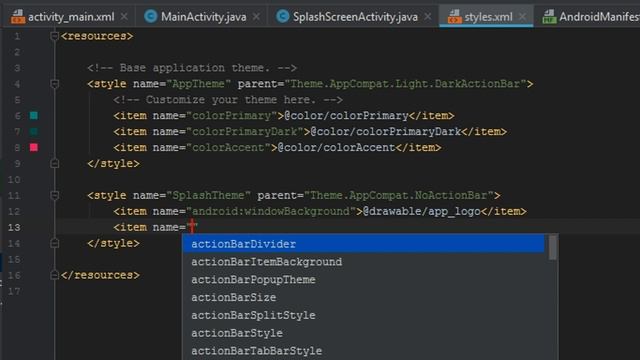Click "Theme.AppCompat.Light.DarkActionBar" parent value
Image resolution: width=640 pixels, height=360 pixels.
pos(405,84)
